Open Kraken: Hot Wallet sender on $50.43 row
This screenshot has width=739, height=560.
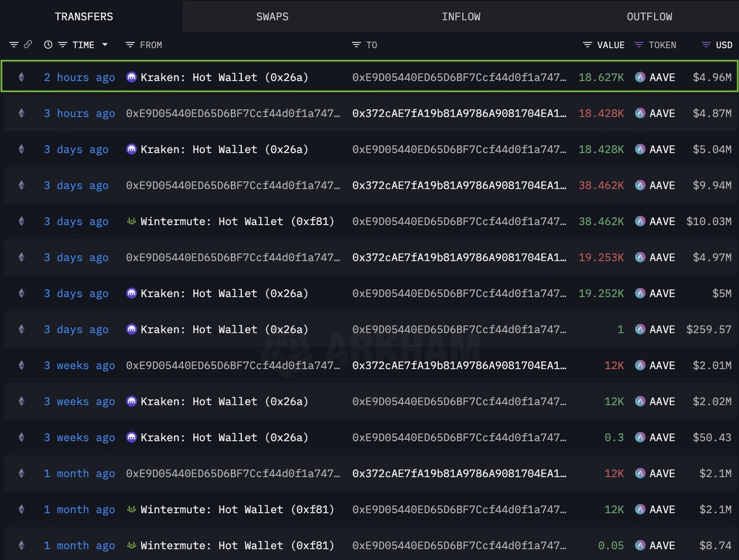click(x=224, y=438)
